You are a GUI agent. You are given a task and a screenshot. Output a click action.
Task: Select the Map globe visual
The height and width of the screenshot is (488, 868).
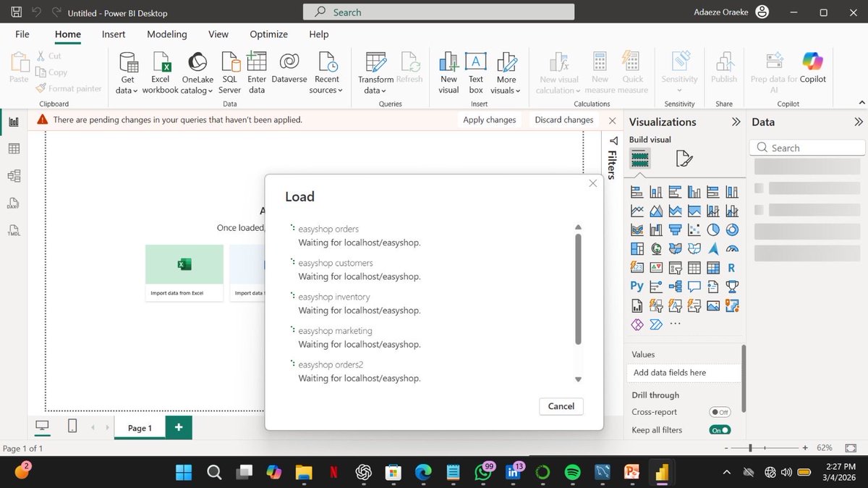tap(656, 248)
